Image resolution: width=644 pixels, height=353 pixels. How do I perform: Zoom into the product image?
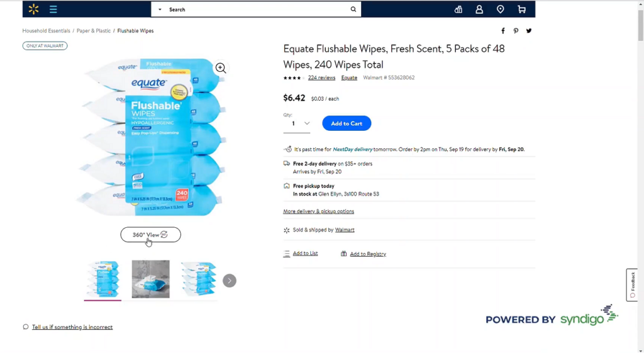click(x=221, y=68)
